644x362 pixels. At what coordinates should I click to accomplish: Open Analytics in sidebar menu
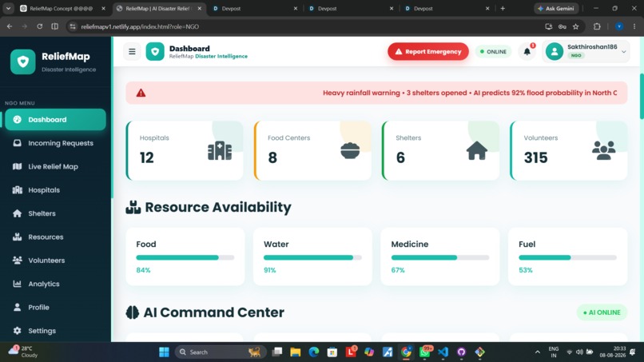click(55, 284)
